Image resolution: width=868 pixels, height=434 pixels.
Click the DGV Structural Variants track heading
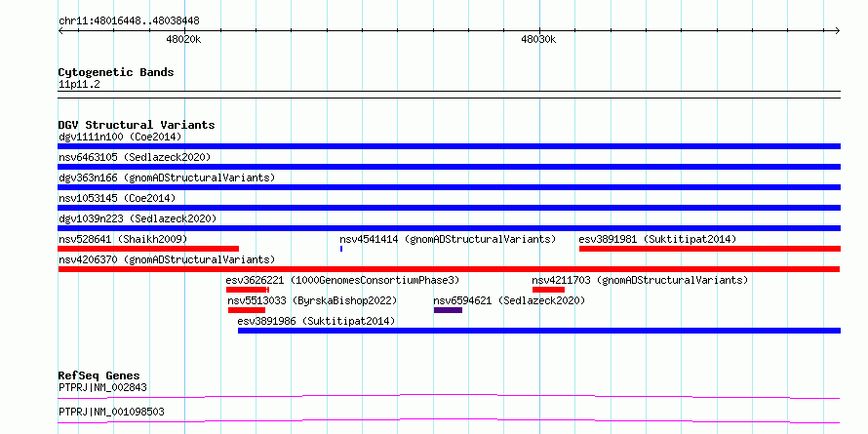coord(137,125)
